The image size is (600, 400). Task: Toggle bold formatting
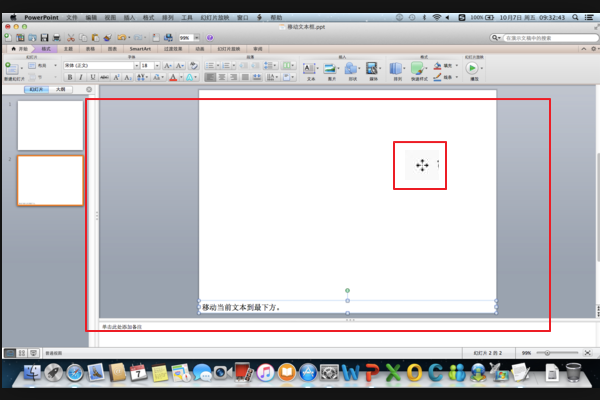click(70, 77)
